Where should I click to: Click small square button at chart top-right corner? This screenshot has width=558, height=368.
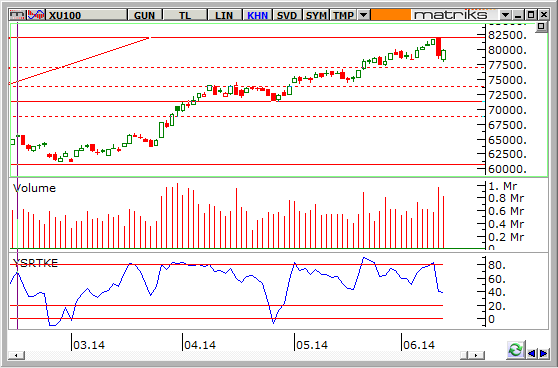[541, 27]
